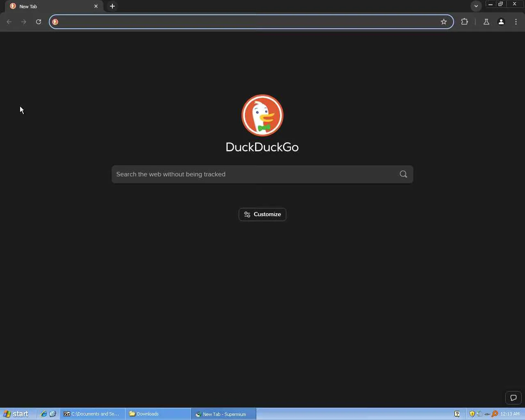
Task: Open the feedback chat bubble icon
Action: point(514,398)
